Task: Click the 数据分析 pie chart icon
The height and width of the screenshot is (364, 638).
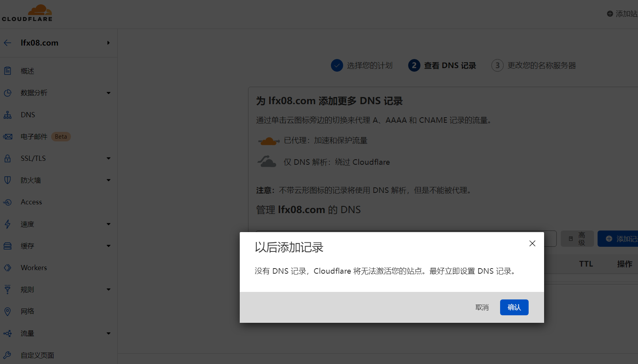Action: (x=8, y=93)
